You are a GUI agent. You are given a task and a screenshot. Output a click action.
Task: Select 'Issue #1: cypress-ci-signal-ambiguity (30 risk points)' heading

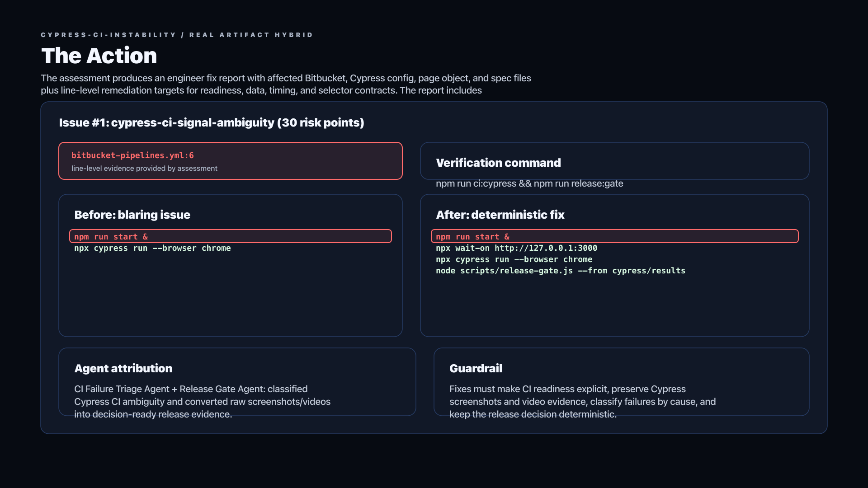pos(212,122)
